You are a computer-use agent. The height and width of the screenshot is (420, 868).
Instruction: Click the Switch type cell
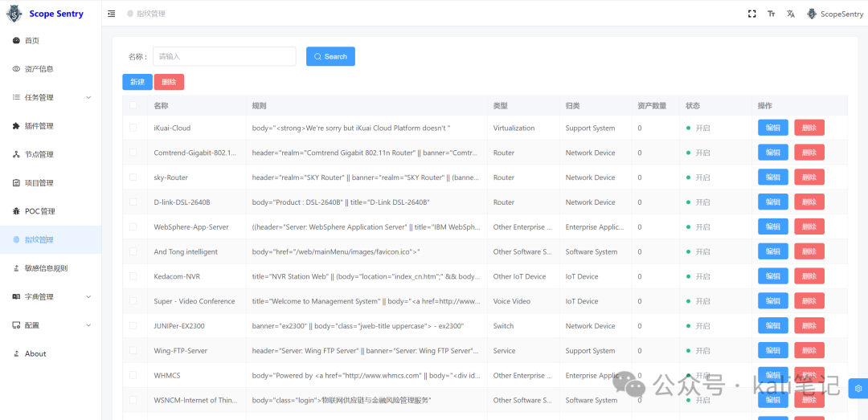[x=503, y=326]
